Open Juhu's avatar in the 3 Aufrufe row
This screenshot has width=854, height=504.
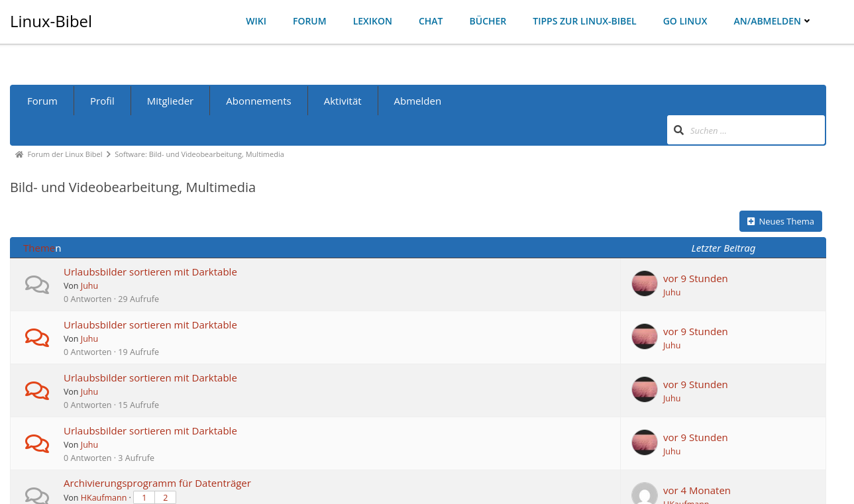pos(645,442)
